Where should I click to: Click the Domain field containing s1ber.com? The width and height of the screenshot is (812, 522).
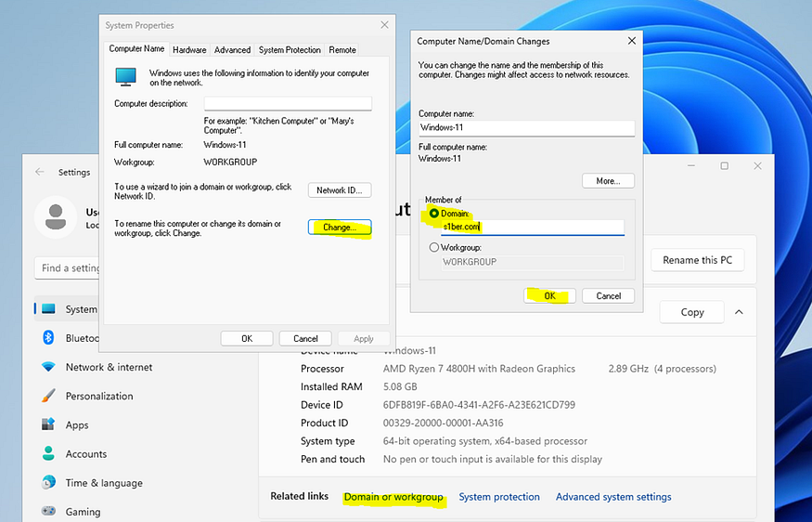[533, 227]
